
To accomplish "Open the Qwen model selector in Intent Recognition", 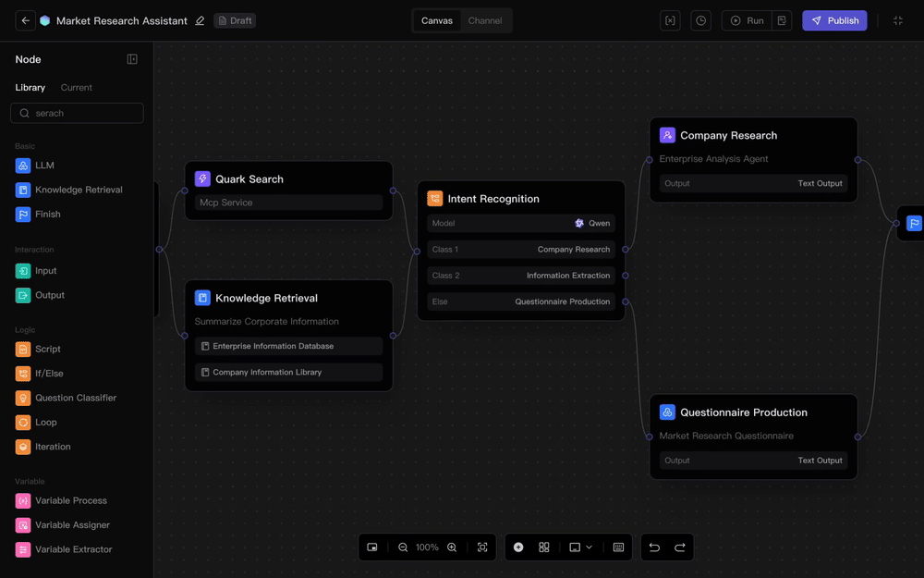I will [x=591, y=223].
